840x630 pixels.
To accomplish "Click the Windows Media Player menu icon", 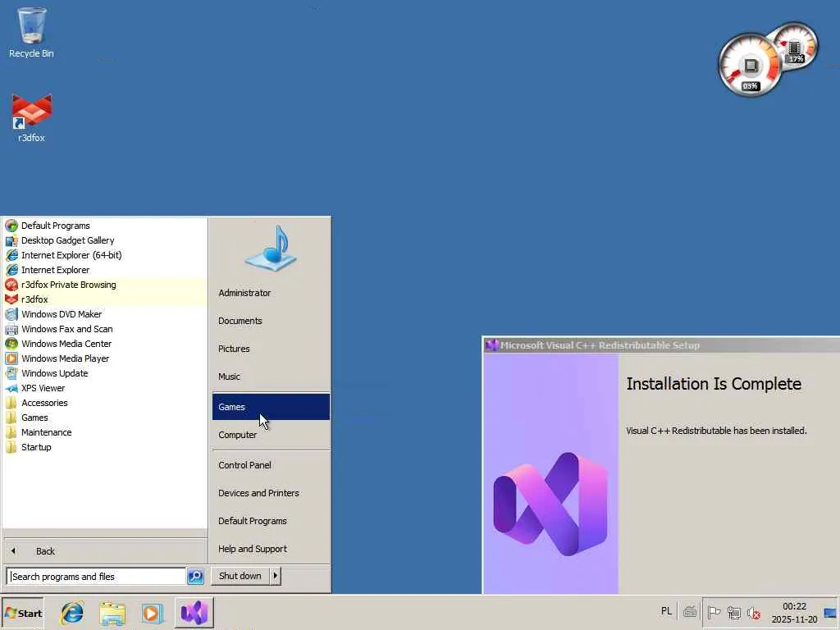I will (11, 358).
